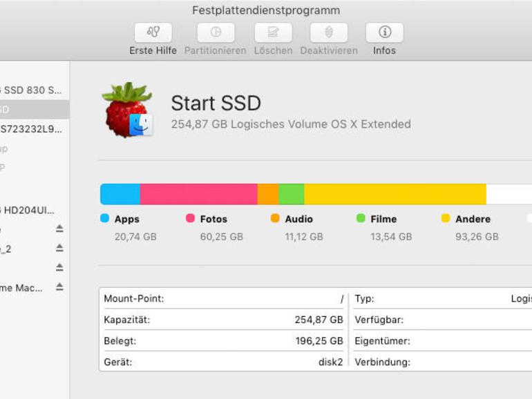Eject the me Mac... volume

(x=59, y=287)
